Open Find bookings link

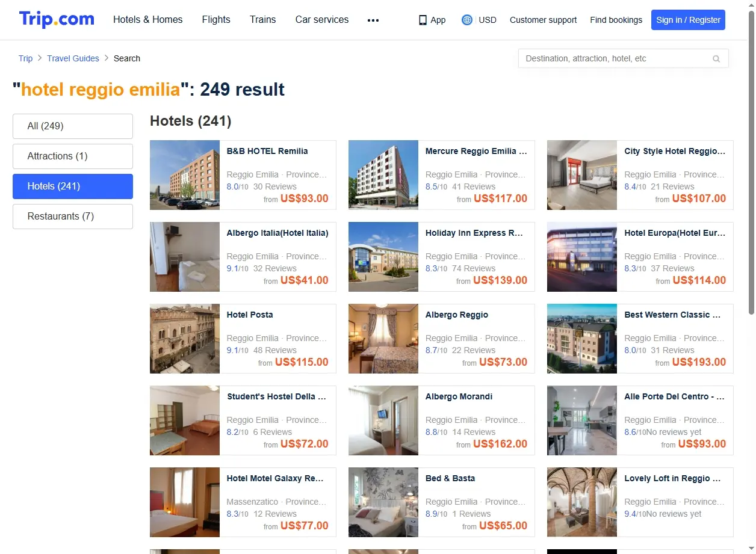coord(616,20)
